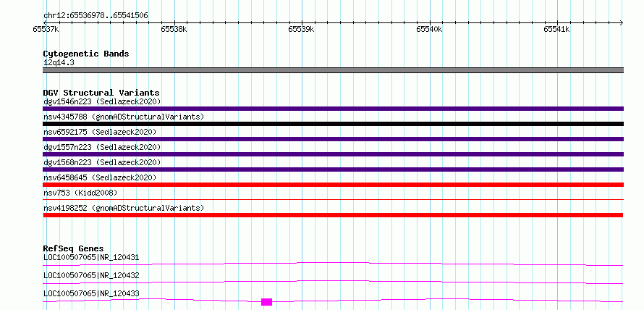
Task: Select the 12q14.3 band label
Action: [x=59, y=63]
